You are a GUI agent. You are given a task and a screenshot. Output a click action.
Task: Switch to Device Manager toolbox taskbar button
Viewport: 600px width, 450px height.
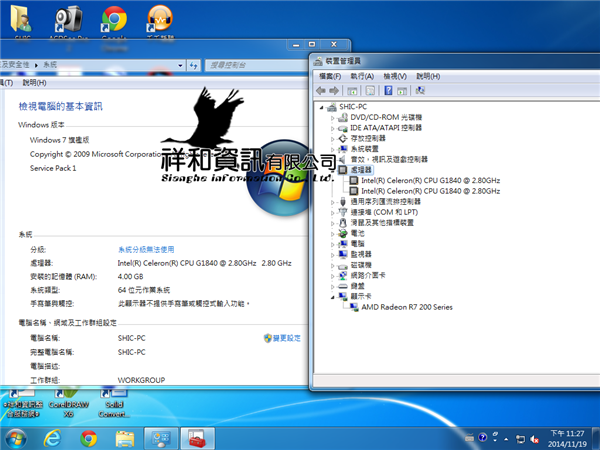point(197,439)
